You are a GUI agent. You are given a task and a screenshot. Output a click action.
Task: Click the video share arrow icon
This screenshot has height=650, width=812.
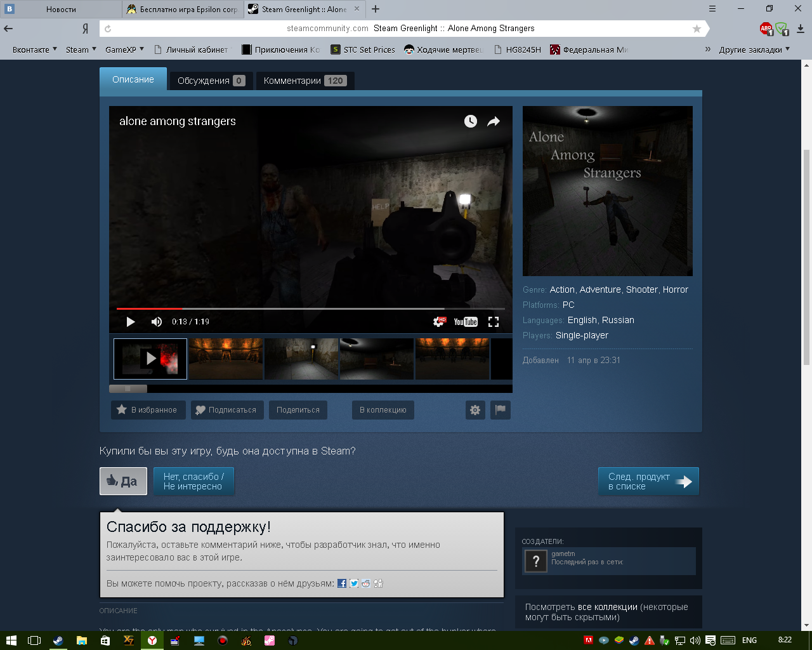click(494, 121)
